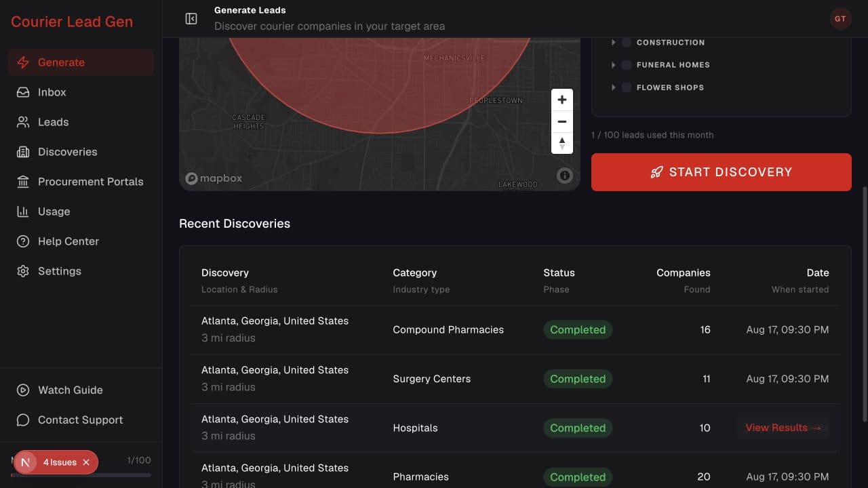Click the 1 / 100 leads used text

[652, 135]
